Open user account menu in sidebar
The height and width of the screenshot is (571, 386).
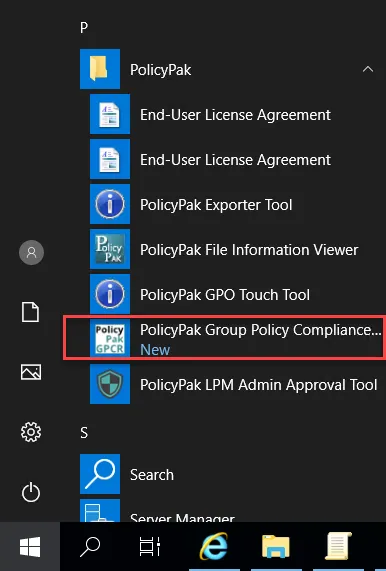[x=31, y=252]
